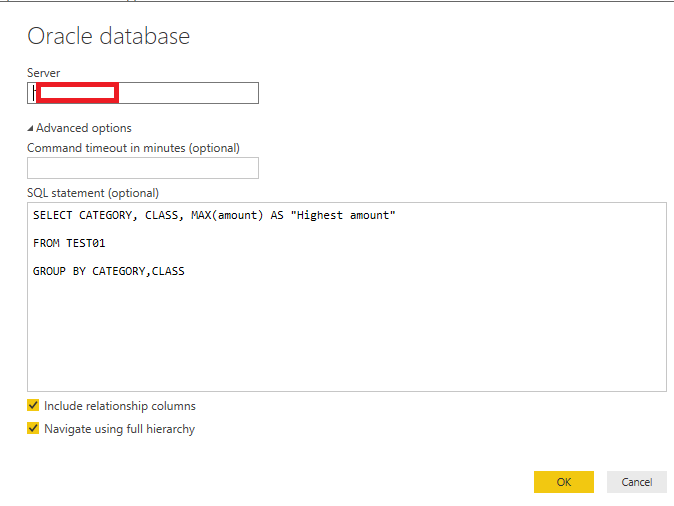Click the Server input field
674x506 pixels.
pyautogui.click(x=143, y=93)
